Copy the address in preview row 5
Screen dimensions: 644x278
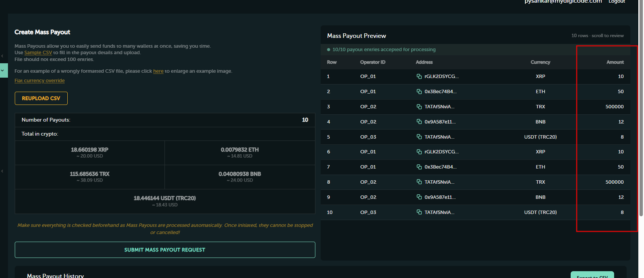click(419, 137)
